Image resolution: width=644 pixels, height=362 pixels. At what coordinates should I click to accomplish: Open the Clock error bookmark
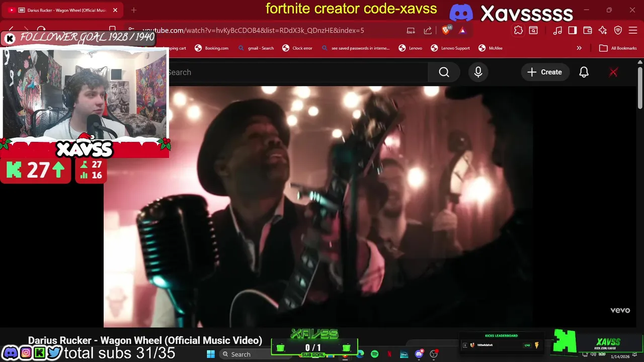pos(297,48)
